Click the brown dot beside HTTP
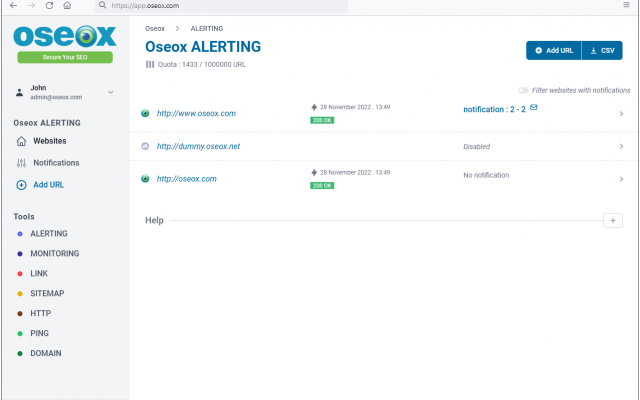The height and width of the screenshot is (400, 640). [20, 314]
